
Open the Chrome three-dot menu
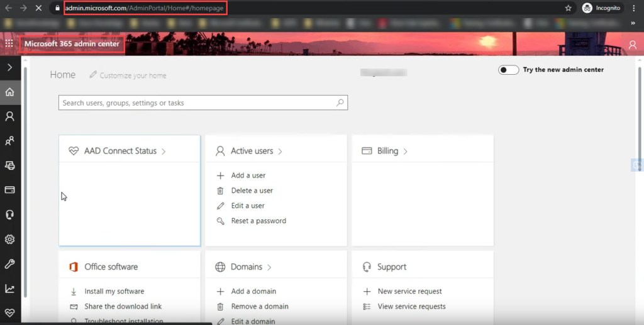[634, 8]
